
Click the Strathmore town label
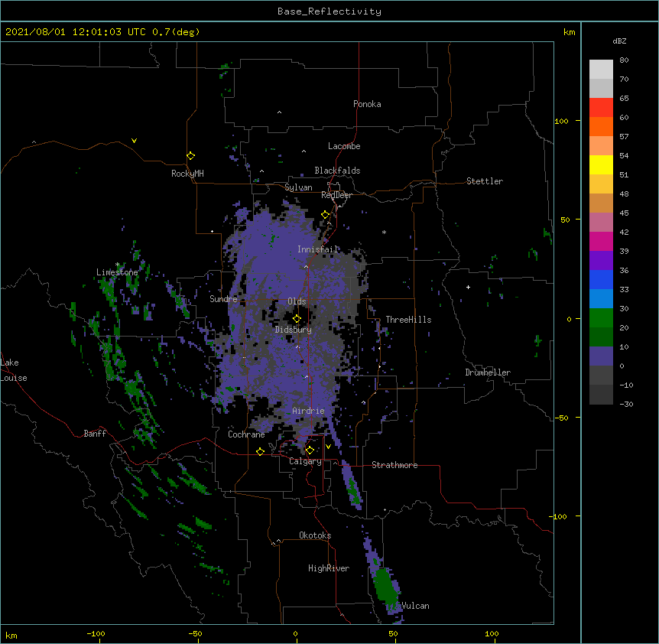tap(394, 465)
